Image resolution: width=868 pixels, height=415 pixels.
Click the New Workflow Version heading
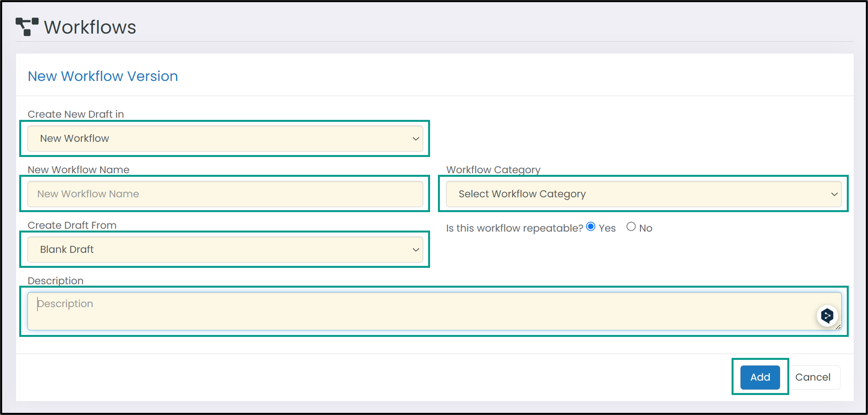(103, 76)
